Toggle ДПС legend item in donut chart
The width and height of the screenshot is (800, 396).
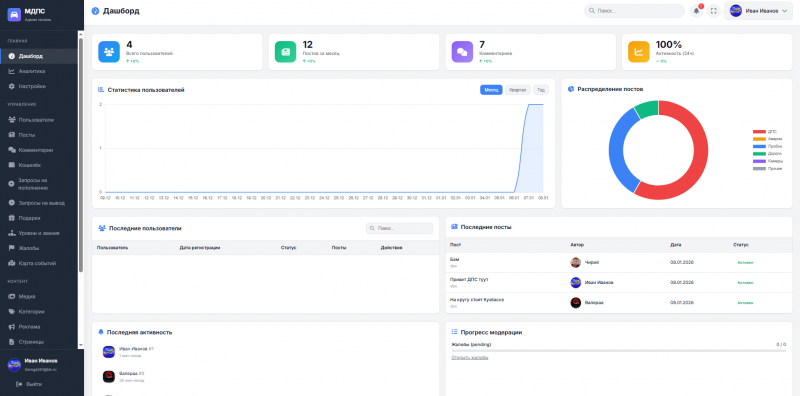point(765,132)
